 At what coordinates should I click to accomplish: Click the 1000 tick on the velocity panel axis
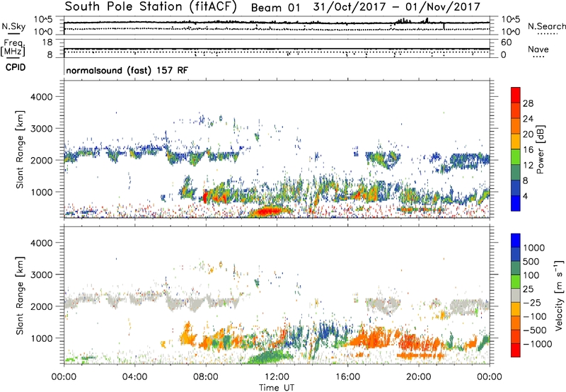coord(41,338)
